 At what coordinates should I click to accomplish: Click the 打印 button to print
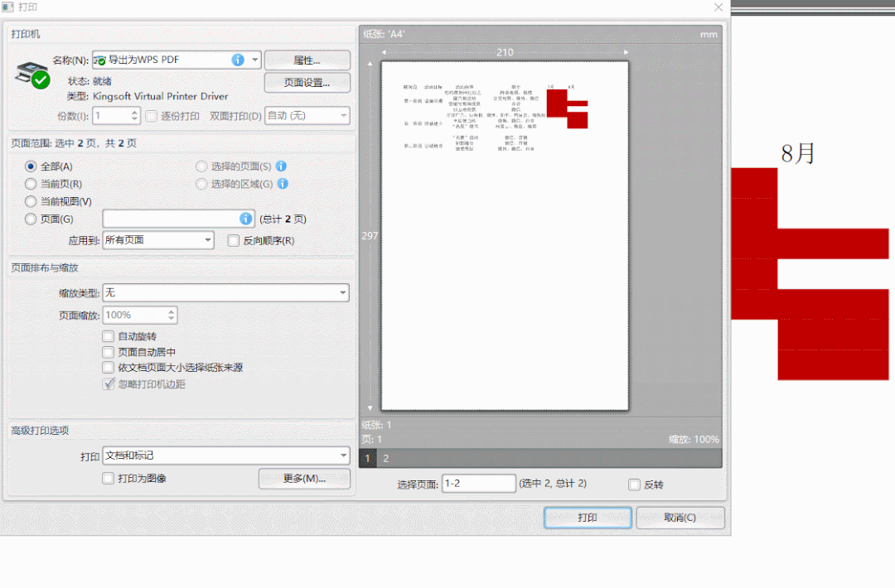[588, 518]
